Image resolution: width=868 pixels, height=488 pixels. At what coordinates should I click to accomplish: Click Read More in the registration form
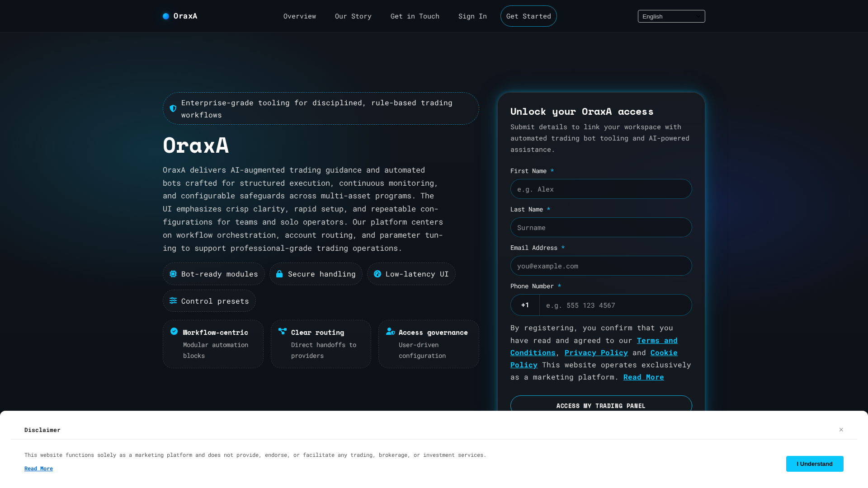tap(643, 377)
